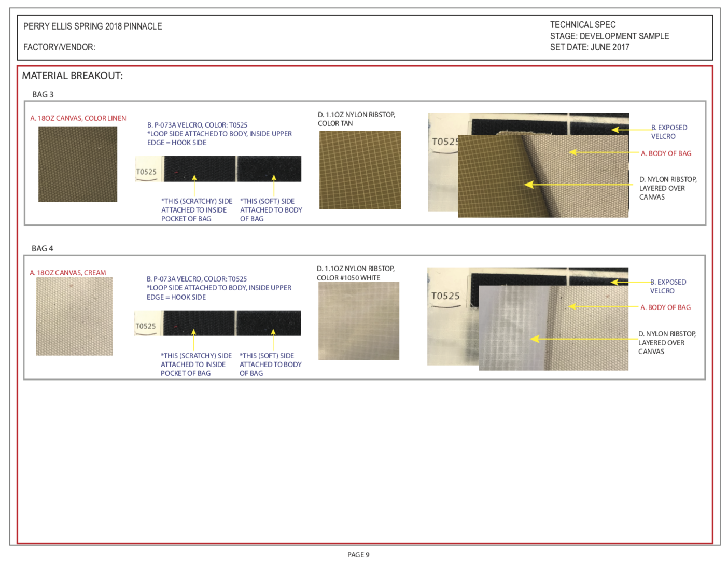728x562 pixels.
Task: Click Bag 3 'D. NYLON RIBSTOP, LAYERED OVER CANVAS' callout
Action: pyautogui.click(x=668, y=188)
